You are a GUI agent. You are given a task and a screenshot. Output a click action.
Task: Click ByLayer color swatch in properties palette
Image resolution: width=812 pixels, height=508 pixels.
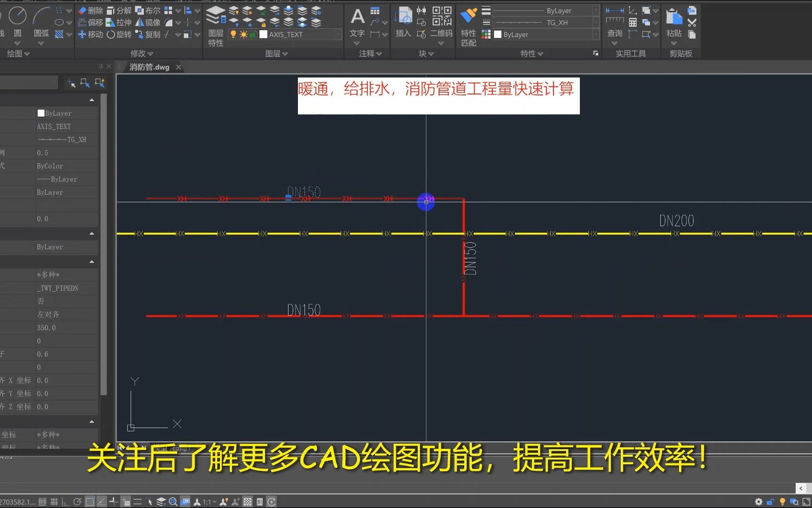[x=41, y=113]
